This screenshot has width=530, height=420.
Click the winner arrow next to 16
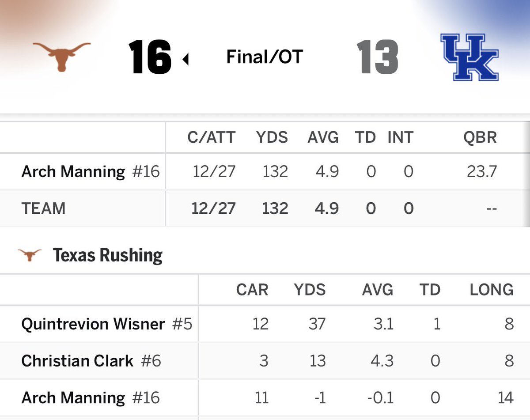tap(186, 58)
